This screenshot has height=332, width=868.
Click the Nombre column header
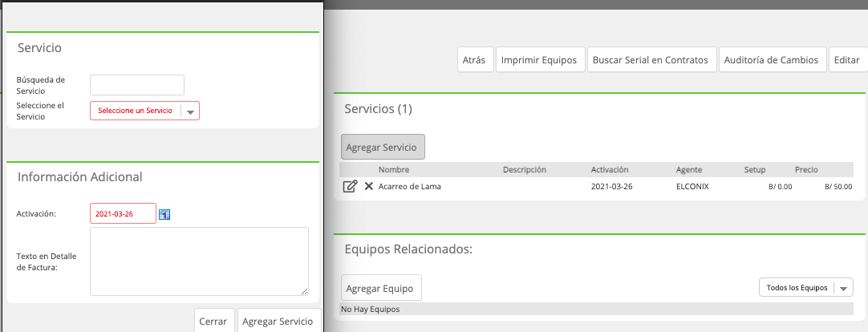point(394,170)
